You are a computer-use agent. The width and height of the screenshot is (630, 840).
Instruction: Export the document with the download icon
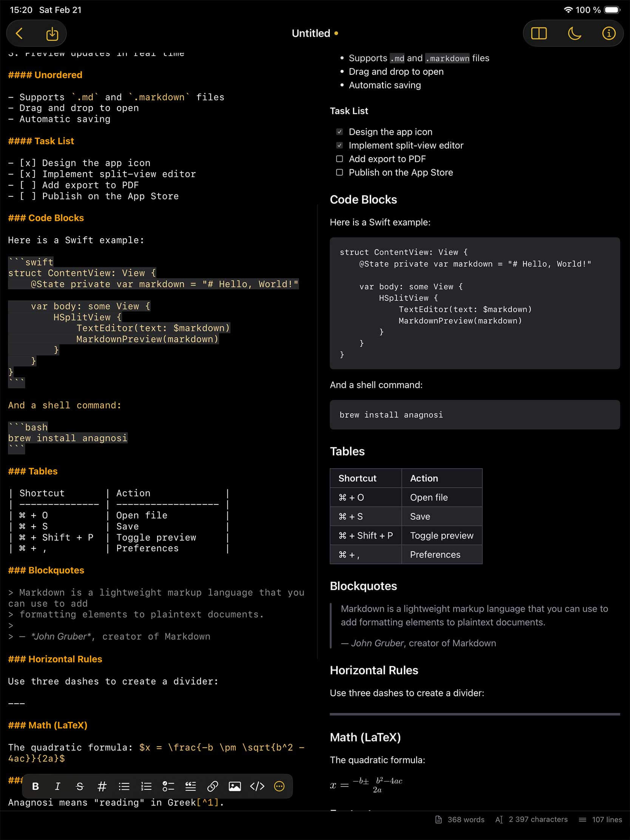[52, 34]
